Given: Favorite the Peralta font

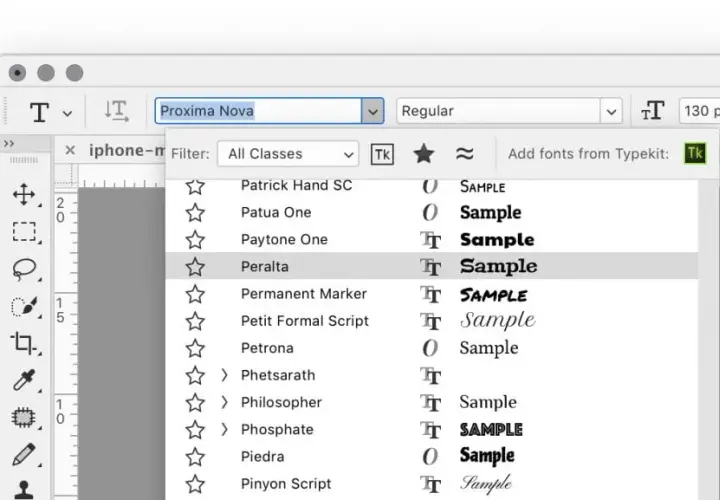Looking at the screenshot, I should [195, 267].
